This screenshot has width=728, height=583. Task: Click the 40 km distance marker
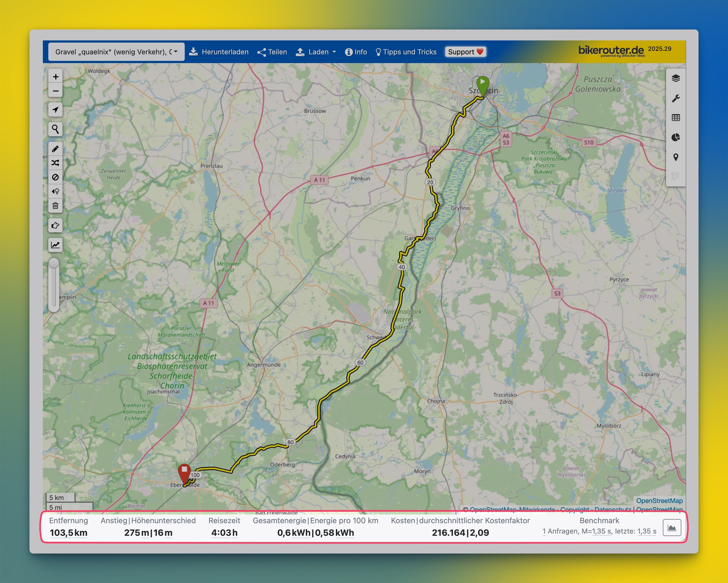401,267
